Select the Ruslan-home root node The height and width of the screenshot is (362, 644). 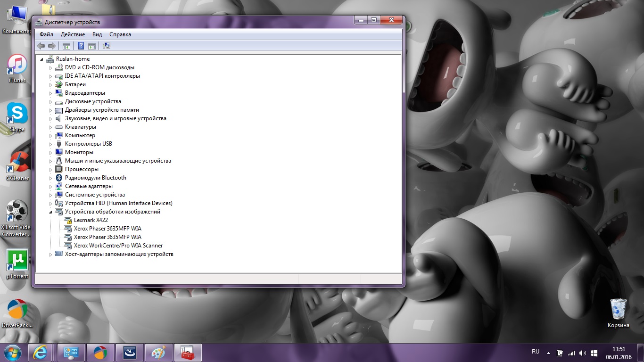[x=73, y=59]
